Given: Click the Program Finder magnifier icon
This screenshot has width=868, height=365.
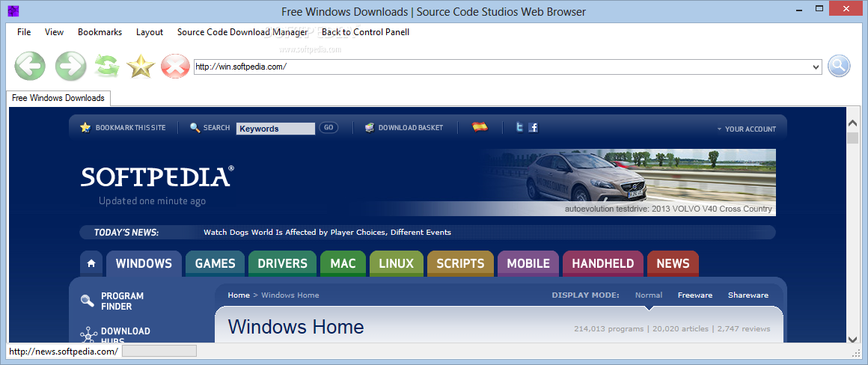Looking at the screenshot, I should pos(87,300).
